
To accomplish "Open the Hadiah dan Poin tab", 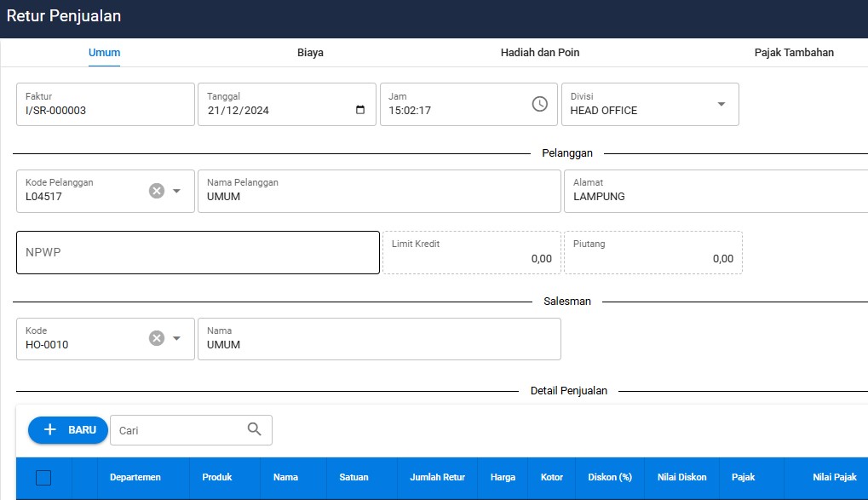I will [x=540, y=53].
